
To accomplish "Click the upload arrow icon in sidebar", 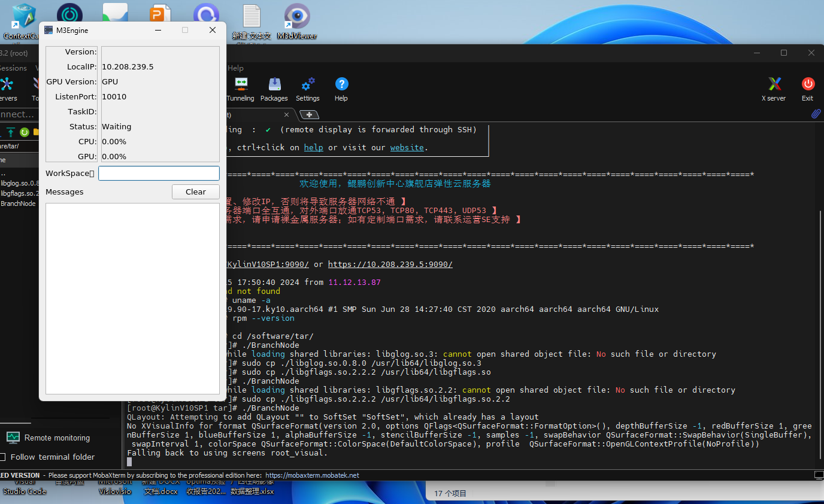I will coord(11,132).
